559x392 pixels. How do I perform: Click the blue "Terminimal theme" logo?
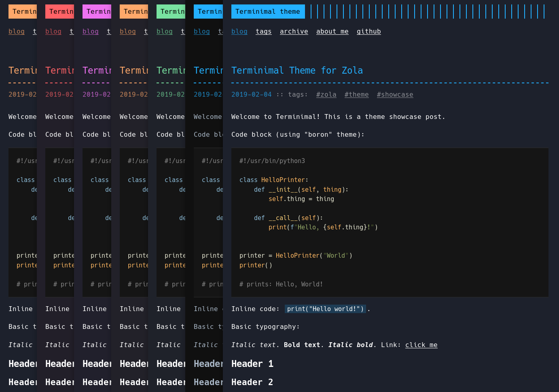tap(268, 11)
